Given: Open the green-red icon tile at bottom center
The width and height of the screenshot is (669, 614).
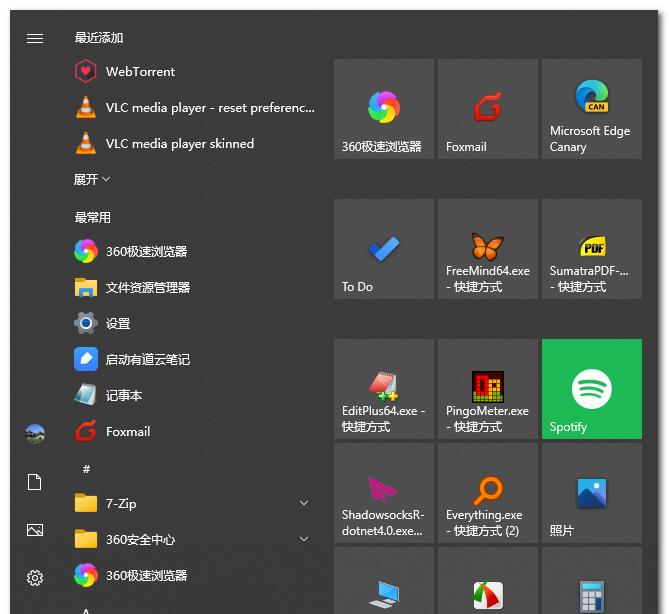Looking at the screenshot, I should tap(488, 581).
